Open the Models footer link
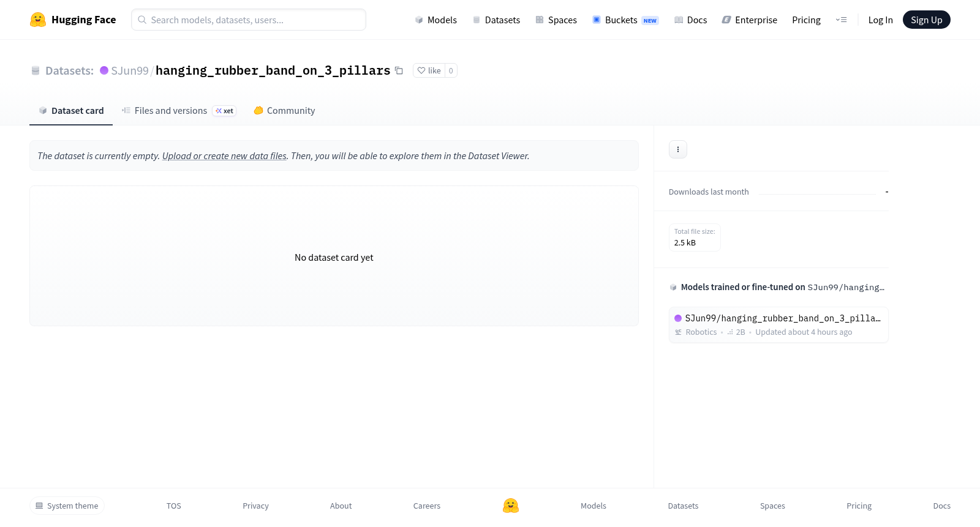The height and width of the screenshot is (527, 980). (594, 506)
